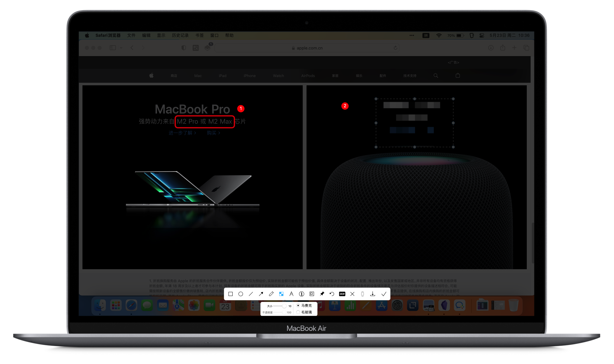Go back in Safari

132,48
